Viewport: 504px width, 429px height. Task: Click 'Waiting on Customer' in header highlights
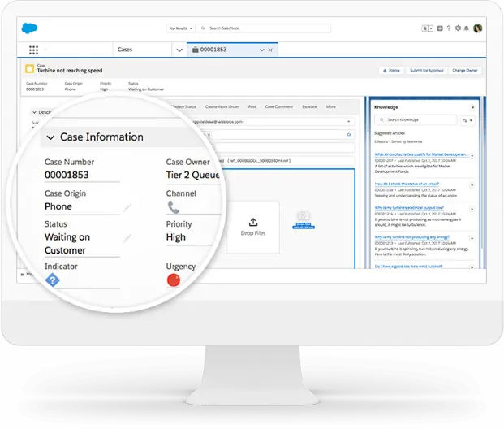click(146, 89)
